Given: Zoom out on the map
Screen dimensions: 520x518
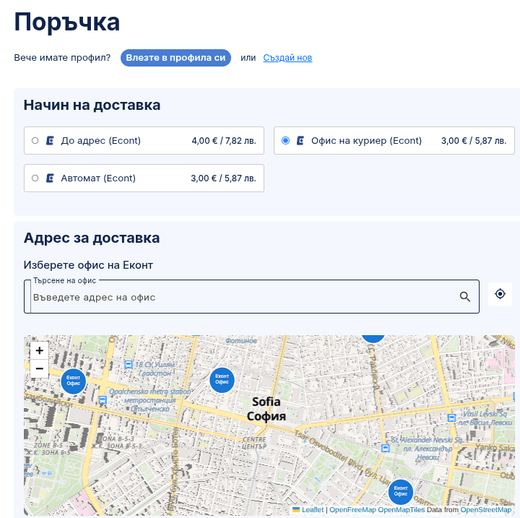Looking at the screenshot, I should (x=39, y=368).
